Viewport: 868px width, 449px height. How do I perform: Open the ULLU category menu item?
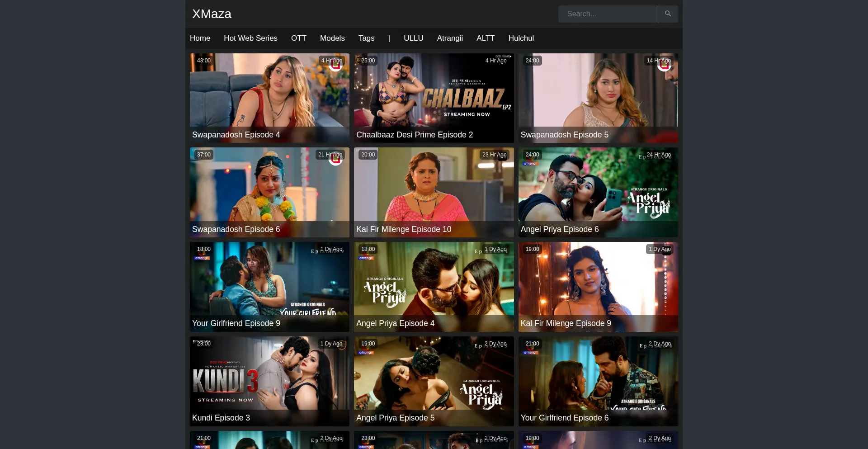coord(413,38)
